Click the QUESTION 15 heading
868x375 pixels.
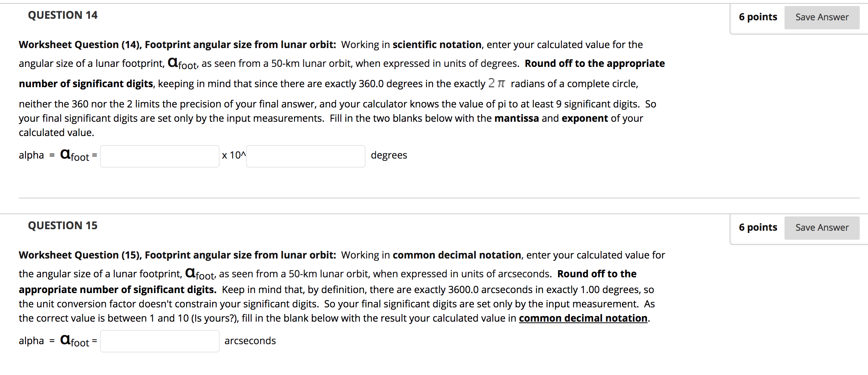[x=62, y=225]
